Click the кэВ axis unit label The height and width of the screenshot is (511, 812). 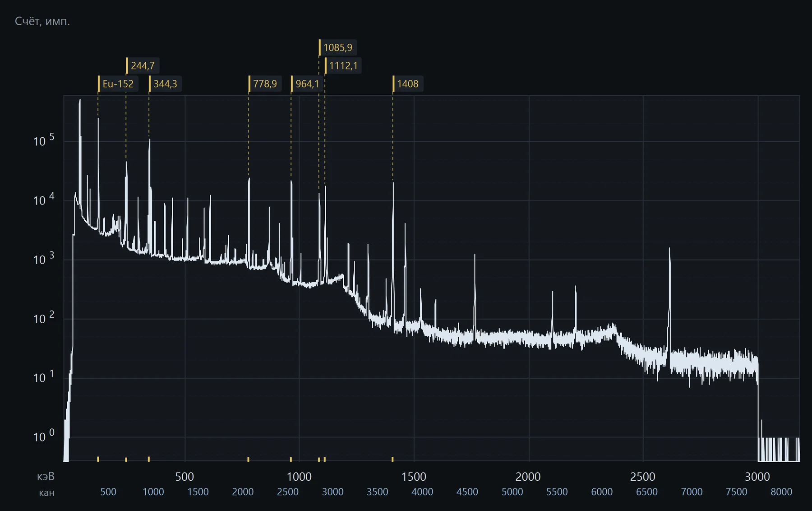point(46,477)
